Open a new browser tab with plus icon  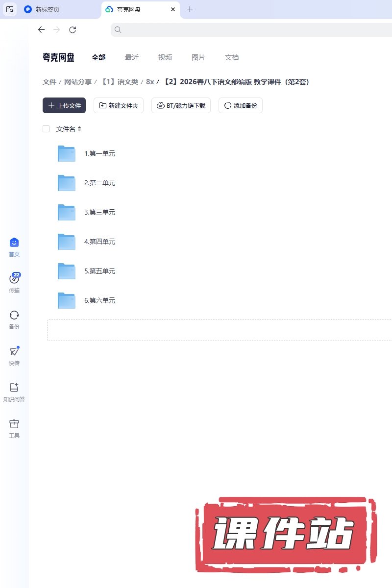(190, 9)
